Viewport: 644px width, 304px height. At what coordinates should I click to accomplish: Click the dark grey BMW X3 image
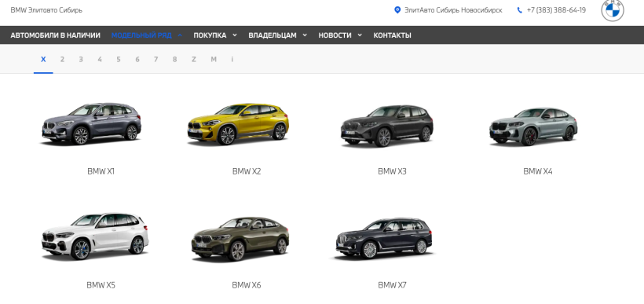coord(387,126)
